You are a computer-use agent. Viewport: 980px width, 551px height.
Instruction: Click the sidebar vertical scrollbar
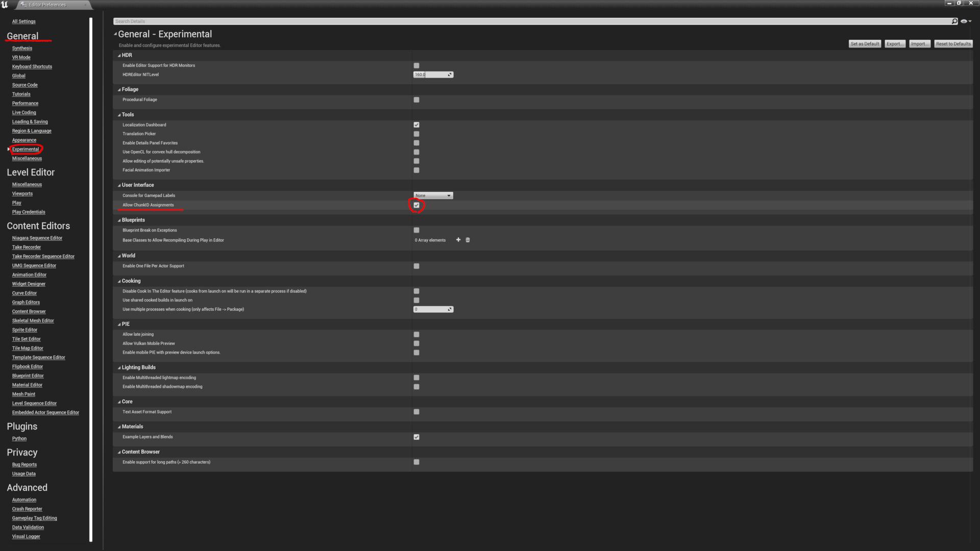(91, 280)
